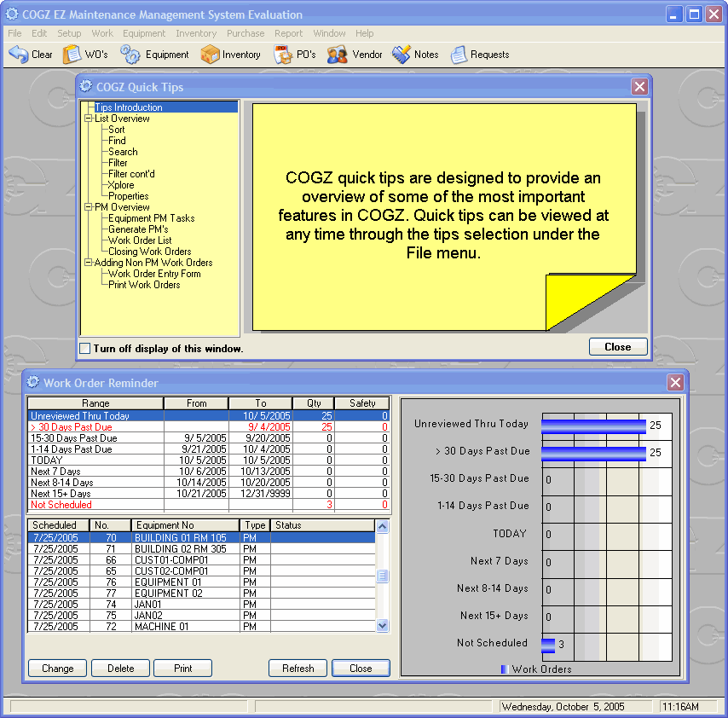Open the Inventory box toolbar icon

[x=210, y=55]
